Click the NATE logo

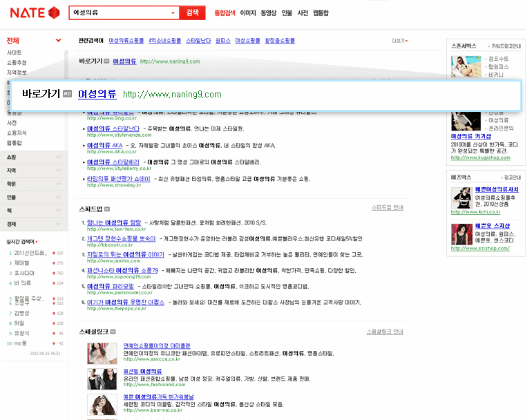tap(35, 13)
